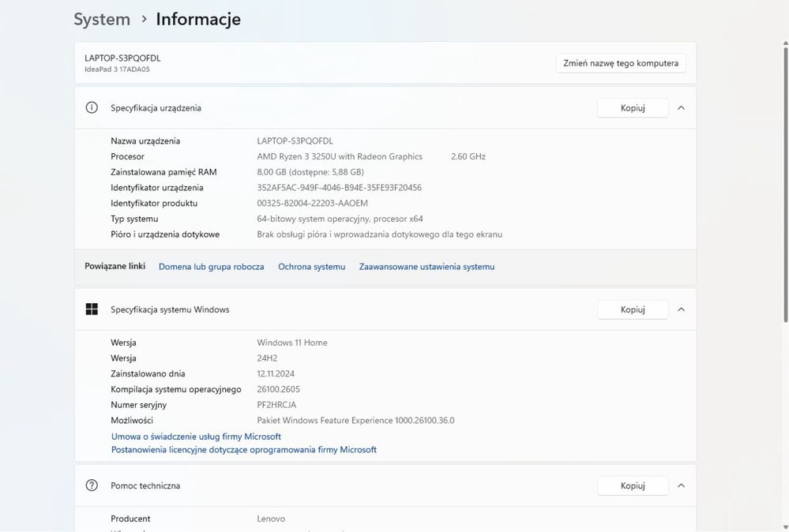Click the Powiązane linki label
This screenshot has width=789, height=532.
click(x=115, y=266)
